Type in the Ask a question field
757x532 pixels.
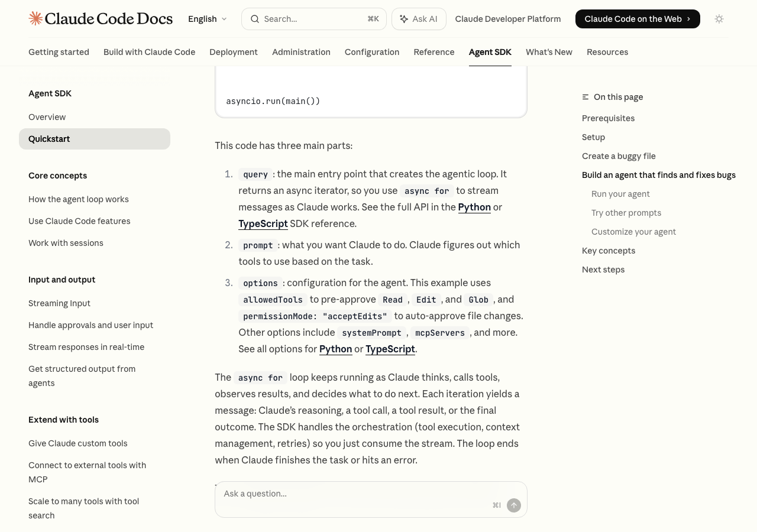[355, 494]
